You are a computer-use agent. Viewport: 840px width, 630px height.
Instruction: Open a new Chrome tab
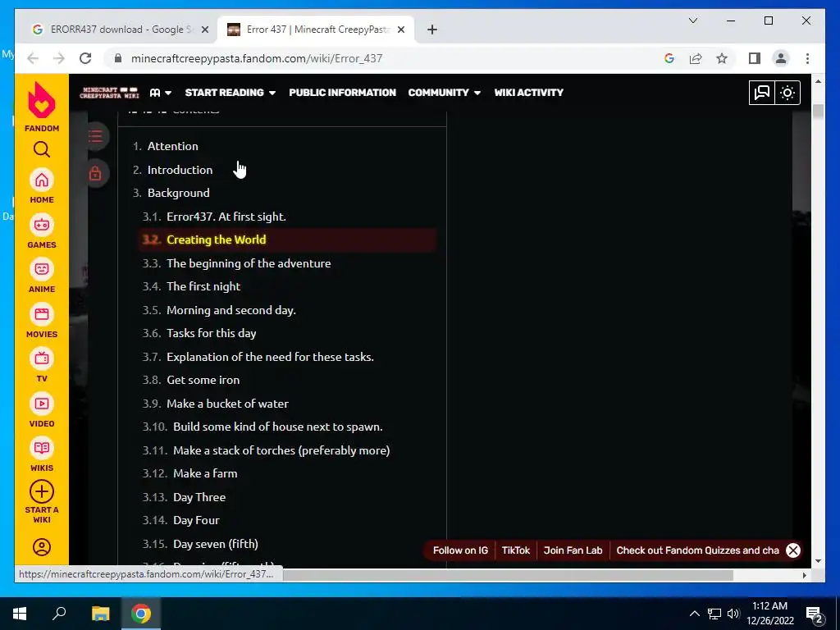[432, 30]
